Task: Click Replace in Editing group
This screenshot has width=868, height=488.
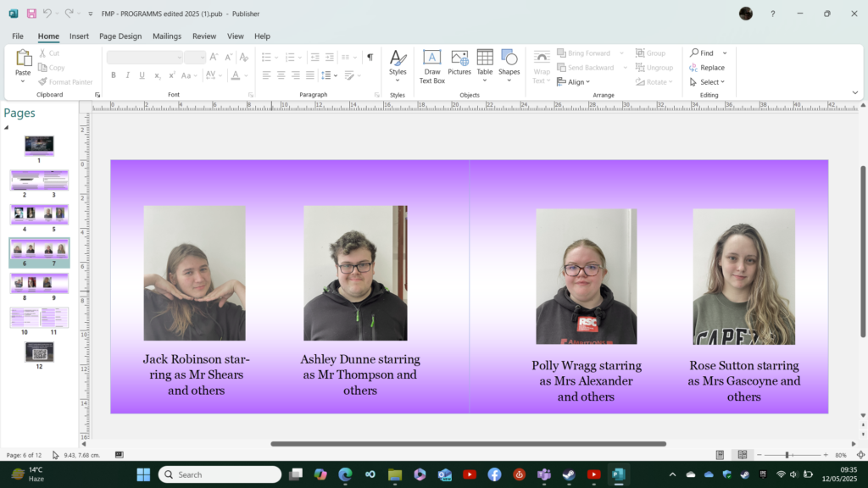Action: coord(707,68)
